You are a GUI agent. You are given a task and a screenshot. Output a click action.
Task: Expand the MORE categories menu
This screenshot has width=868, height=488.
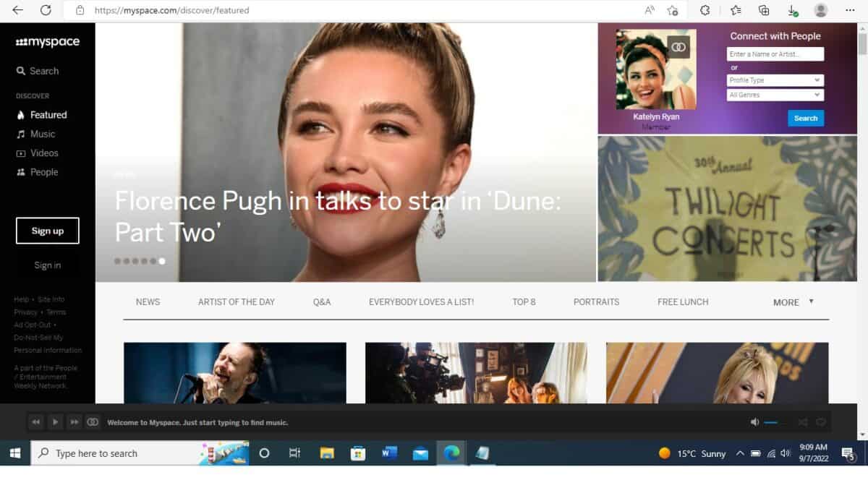[793, 302]
